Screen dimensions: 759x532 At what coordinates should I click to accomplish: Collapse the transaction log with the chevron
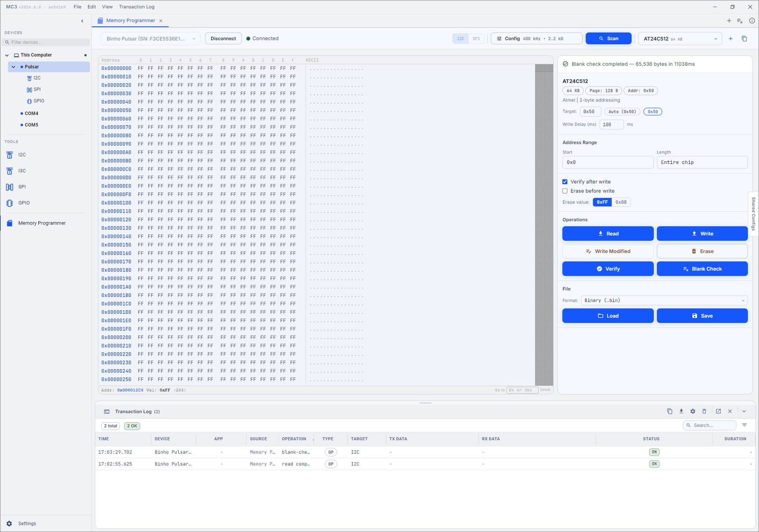pyautogui.click(x=744, y=411)
